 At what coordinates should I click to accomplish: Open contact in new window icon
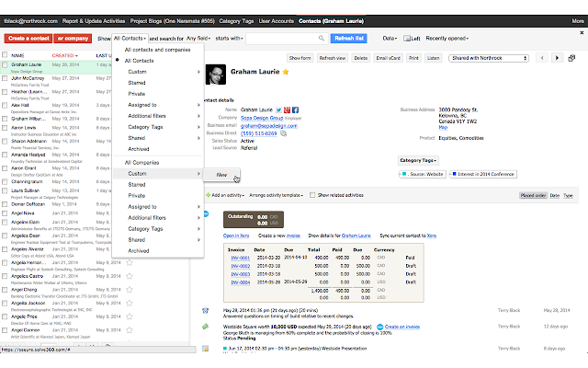pos(571,58)
